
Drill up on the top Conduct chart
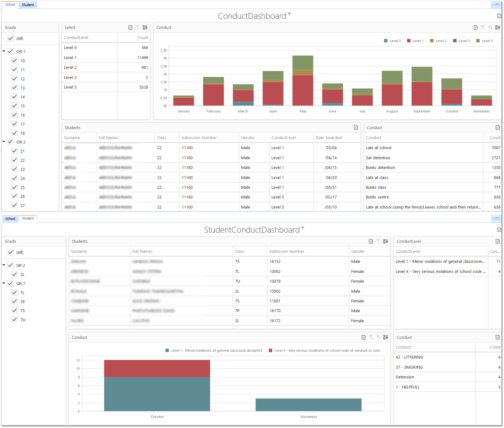(x=490, y=28)
